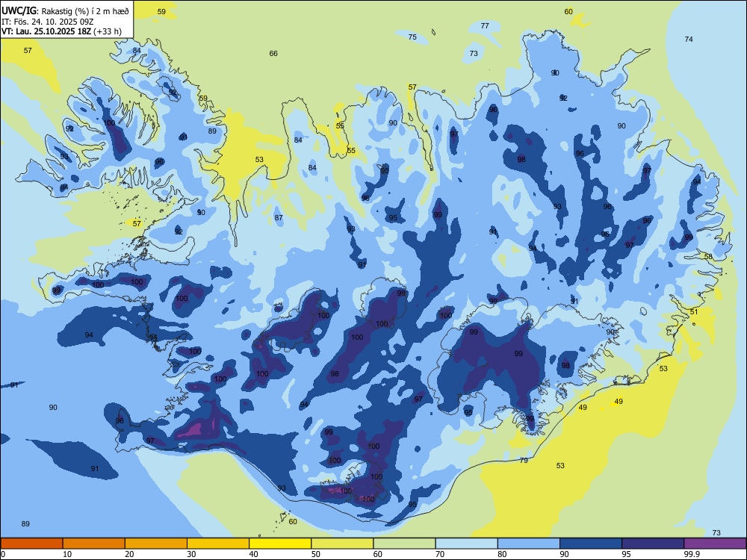Click the 'VT: Lau. 25.10.2025 18Z (+33 h)' line
The width and height of the screenshot is (747, 560).
tap(61, 32)
